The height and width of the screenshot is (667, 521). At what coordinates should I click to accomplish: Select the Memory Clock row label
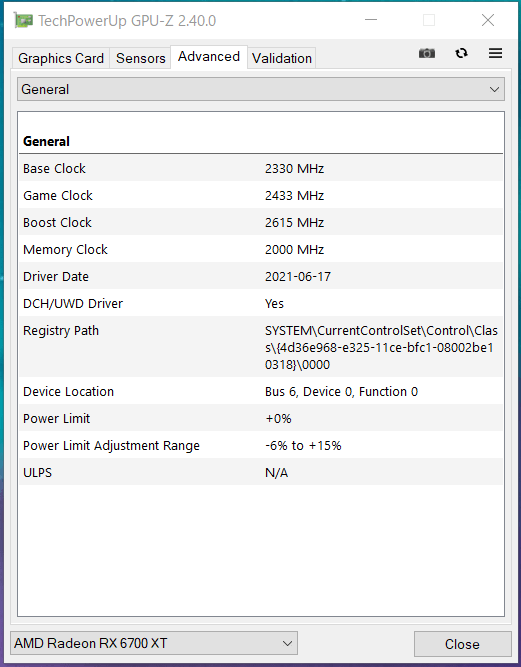pyautogui.click(x=65, y=249)
